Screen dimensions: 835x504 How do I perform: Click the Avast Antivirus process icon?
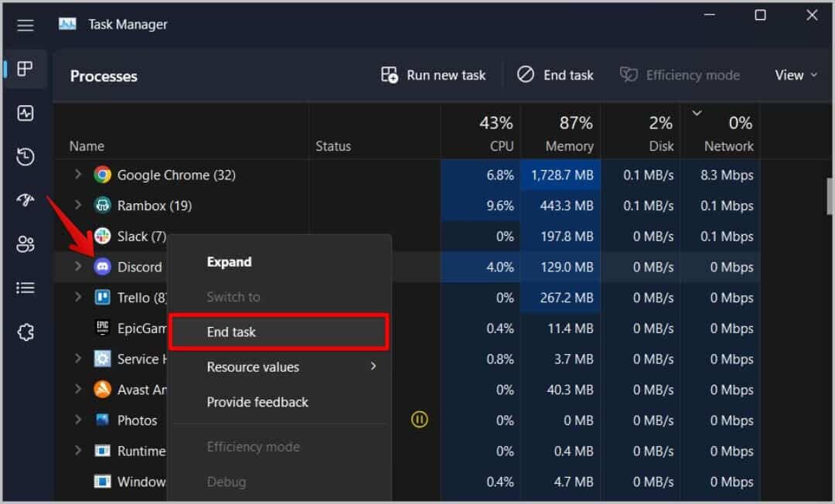tap(102, 389)
